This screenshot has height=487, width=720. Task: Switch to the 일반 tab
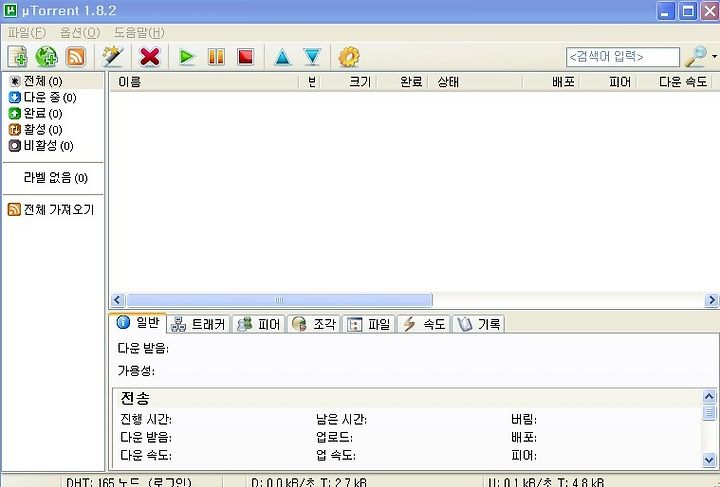138,323
